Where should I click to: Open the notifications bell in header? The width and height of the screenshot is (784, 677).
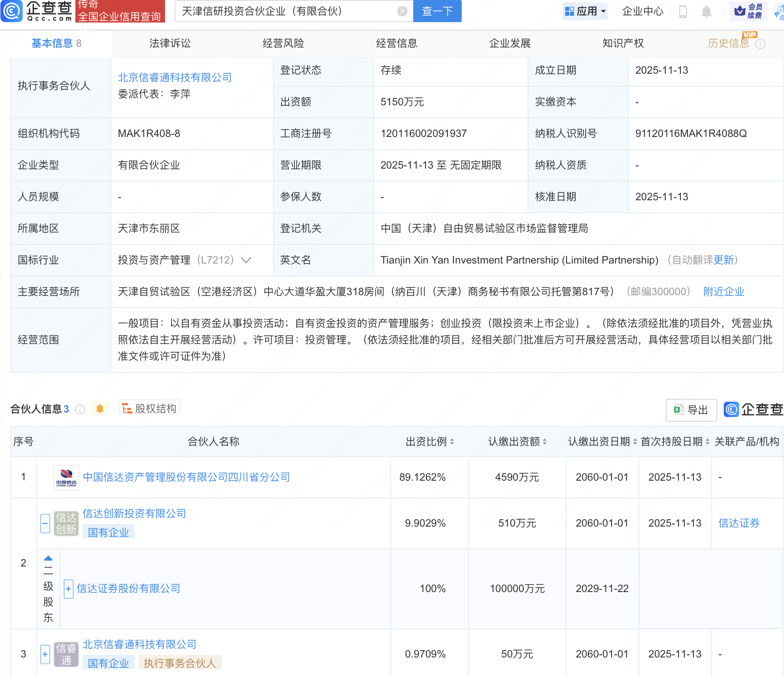click(x=706, y=11)
